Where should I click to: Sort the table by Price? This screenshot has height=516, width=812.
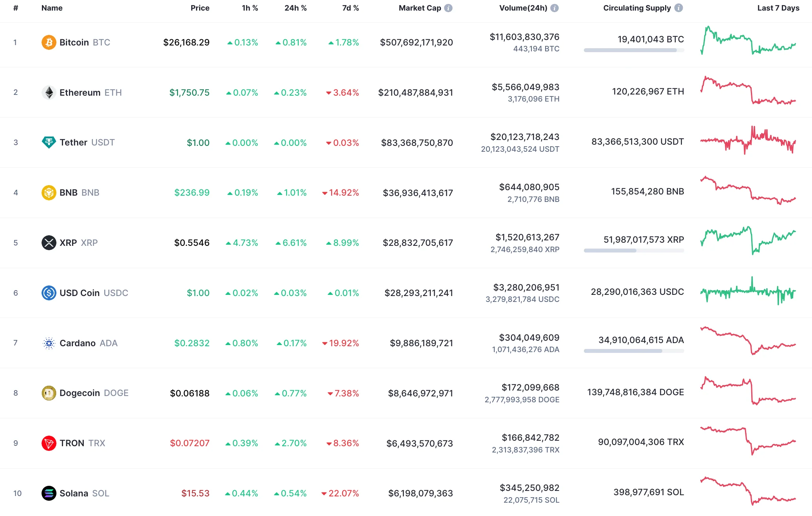pos(200,7)
